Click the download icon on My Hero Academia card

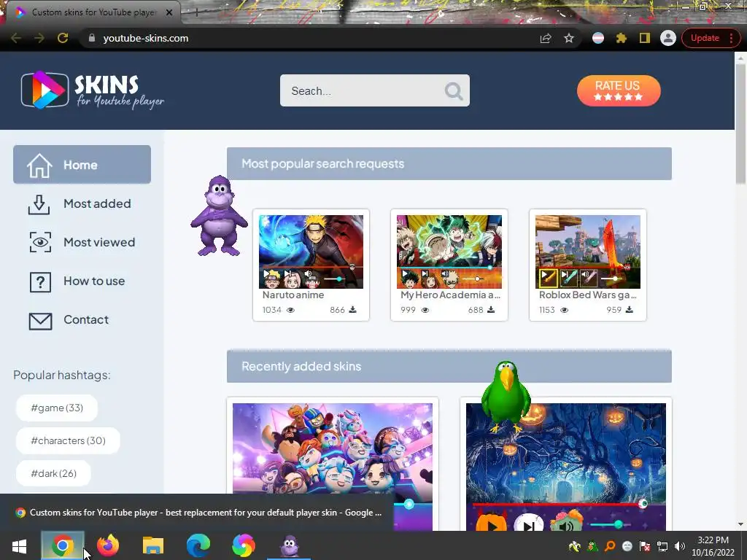tap(491, 309)
